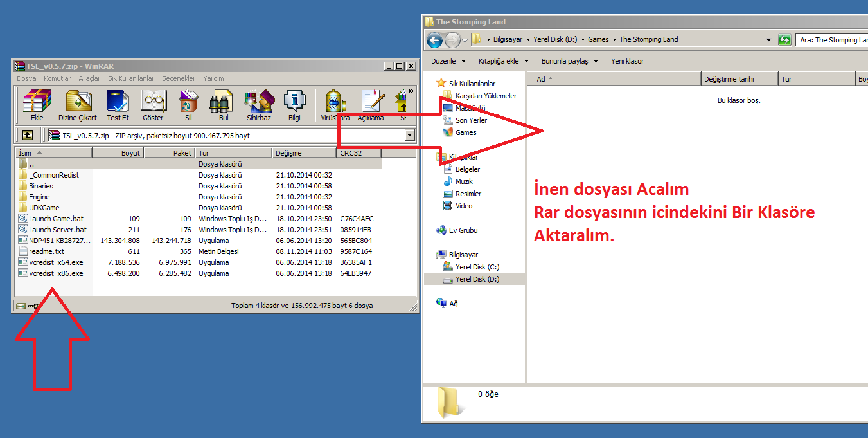Screen dimensions: 868x438
Task: Select Yerel Disk (C:) in the navigation pane
Action: click(x=471, y=267)
